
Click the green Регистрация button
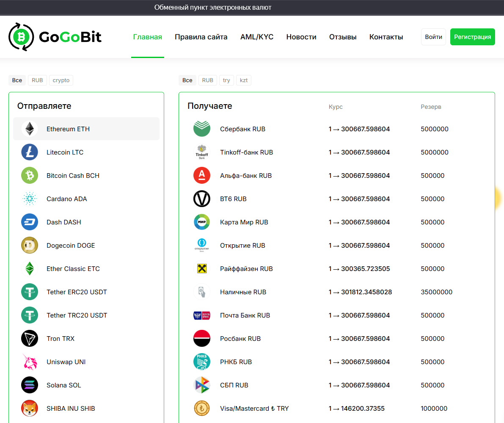point(473,37)
